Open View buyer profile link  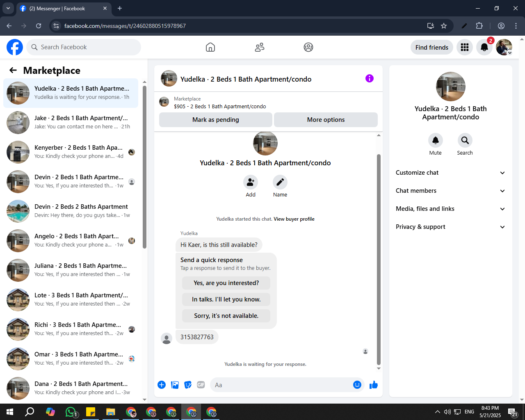(294, 219)
